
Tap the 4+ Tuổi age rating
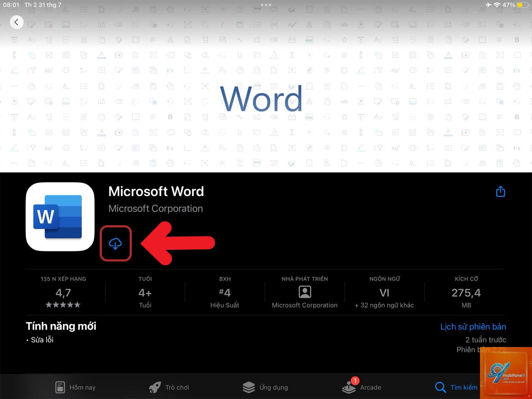point(145,293)
